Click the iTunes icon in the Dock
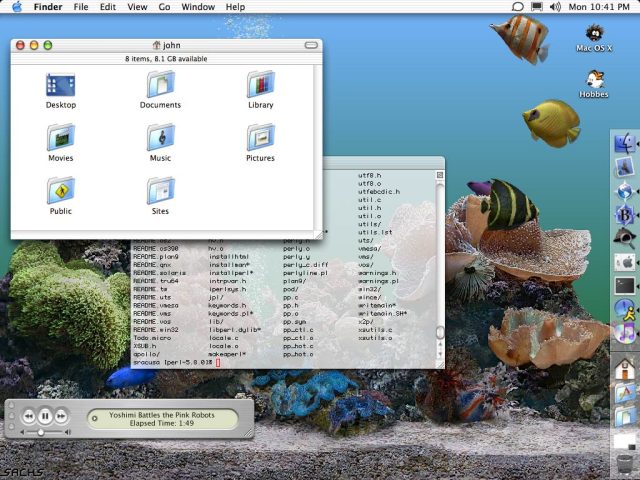Image resolution: width=640 pixels, height=480 pixels. point(624,332)
